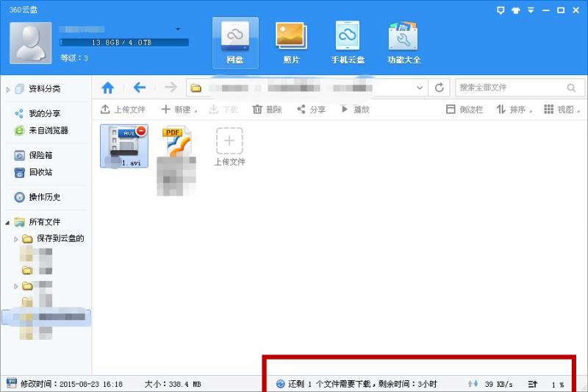The image size is (588, 392).
Task: Open the account dropdown arrow beside username
Action: point(178,29)
